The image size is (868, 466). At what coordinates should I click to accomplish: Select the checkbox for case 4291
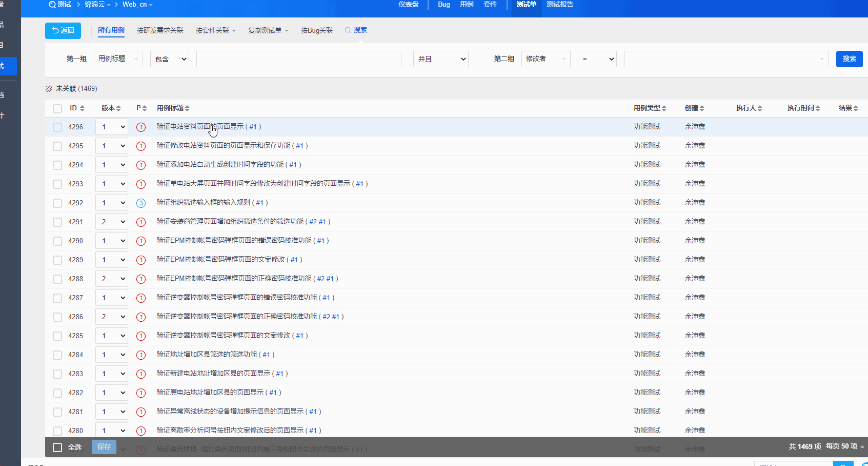click(57, 222)
